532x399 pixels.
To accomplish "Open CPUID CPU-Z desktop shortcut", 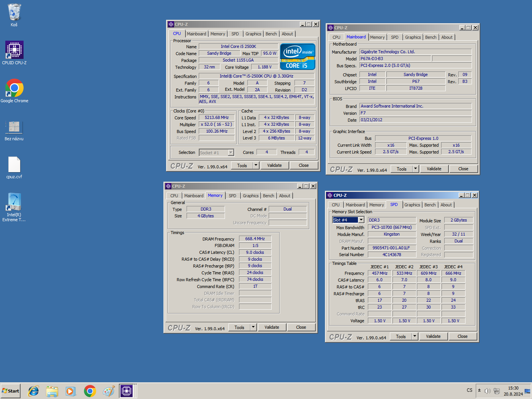I will 14,53.
